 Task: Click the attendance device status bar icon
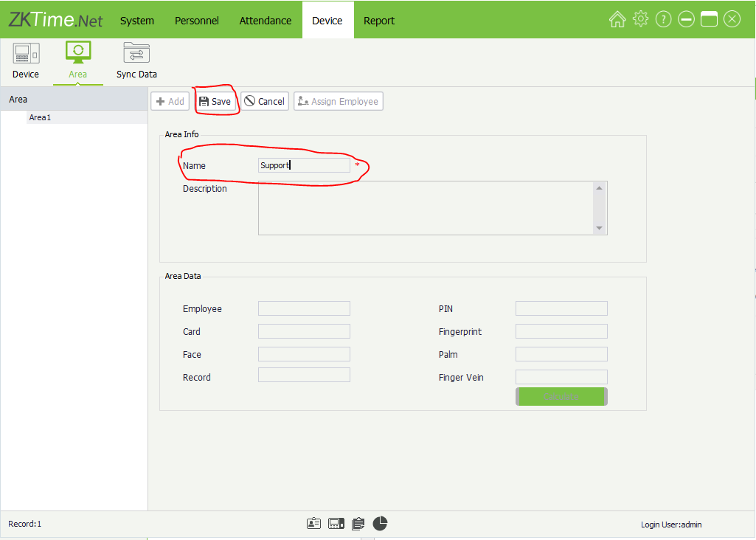(x=336, y=524)
